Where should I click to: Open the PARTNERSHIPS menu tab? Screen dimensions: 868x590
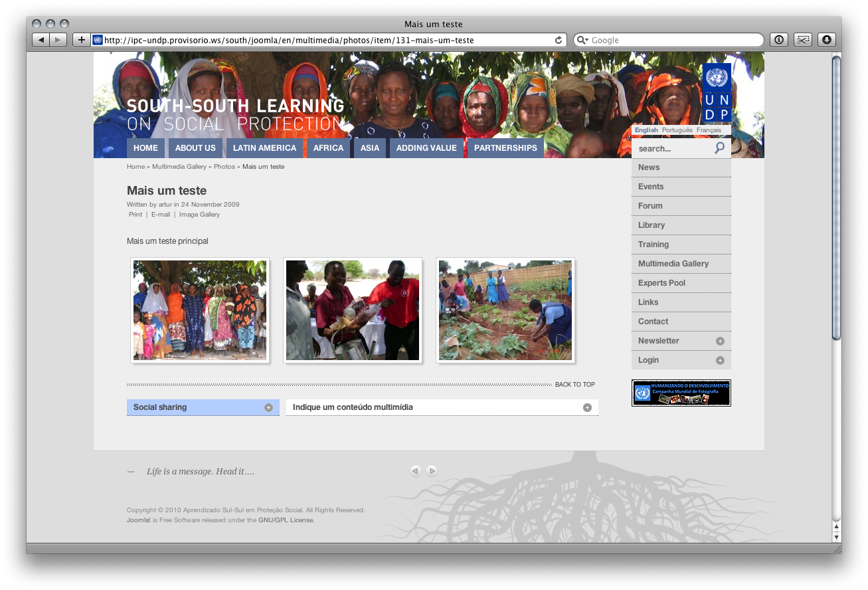(x=505, y=148)
